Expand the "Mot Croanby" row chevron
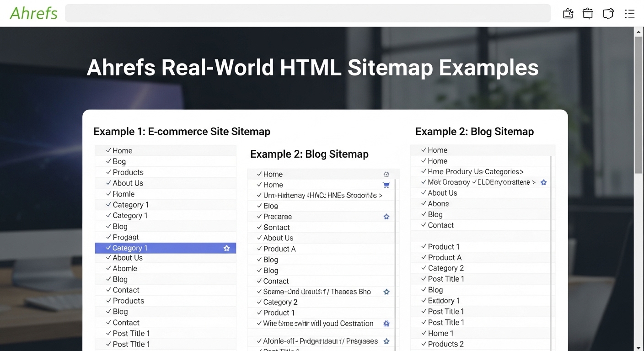The width and height of the screenshot is (644, 351). tap(533, 182)
